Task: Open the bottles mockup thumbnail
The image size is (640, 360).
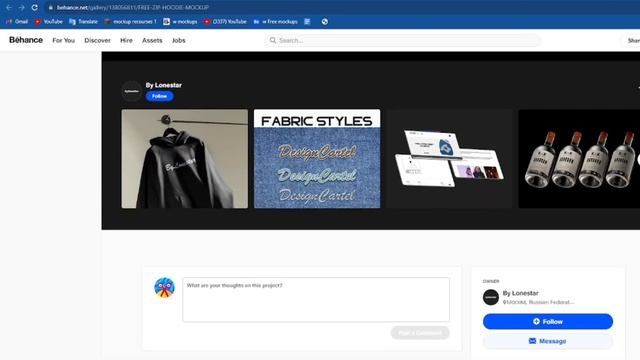Action: coord(579,159)
